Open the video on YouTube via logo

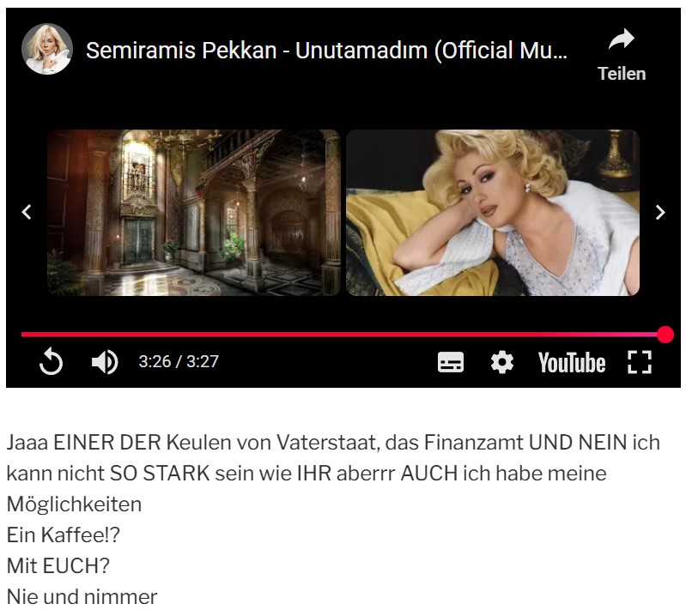572,362
